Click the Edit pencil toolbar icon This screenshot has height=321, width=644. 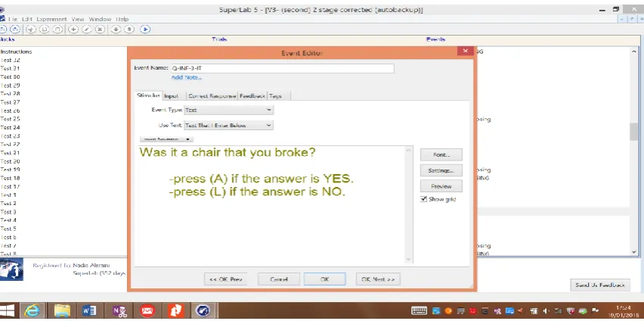point(87,30)
